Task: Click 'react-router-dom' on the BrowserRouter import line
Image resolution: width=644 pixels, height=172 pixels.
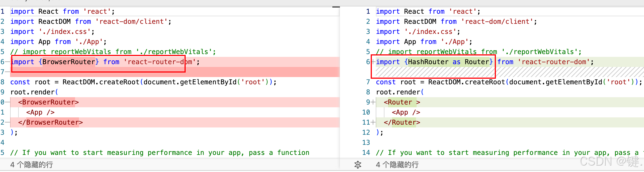Action: [160, 62]
